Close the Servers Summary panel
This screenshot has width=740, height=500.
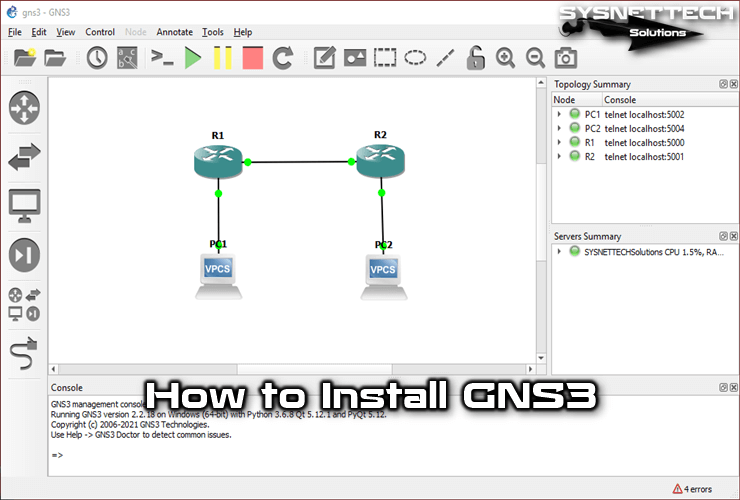pyautogui.click(x=733, y=236)
